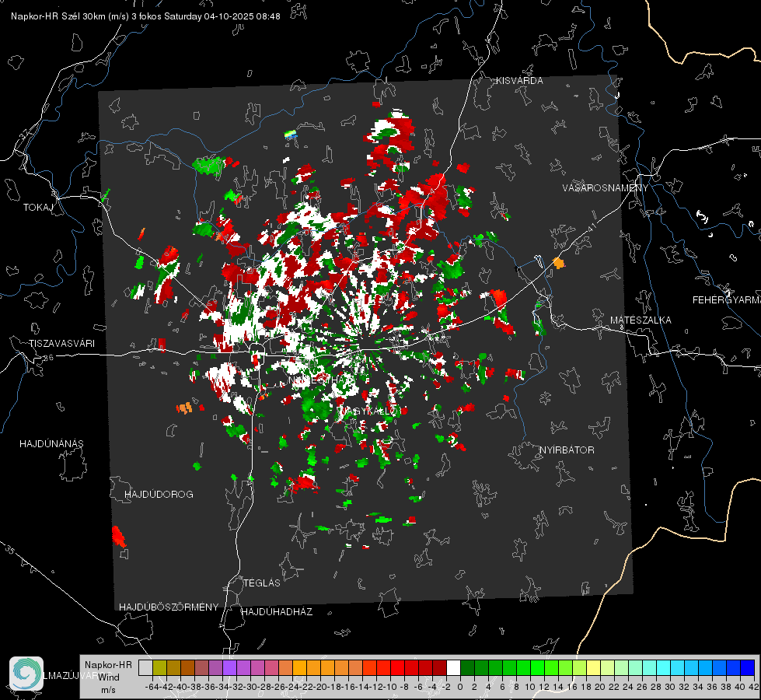Click the Napkor-HR Szél timestamp title
This screenshot has height=700, width=761.
[x=145, y=16]
